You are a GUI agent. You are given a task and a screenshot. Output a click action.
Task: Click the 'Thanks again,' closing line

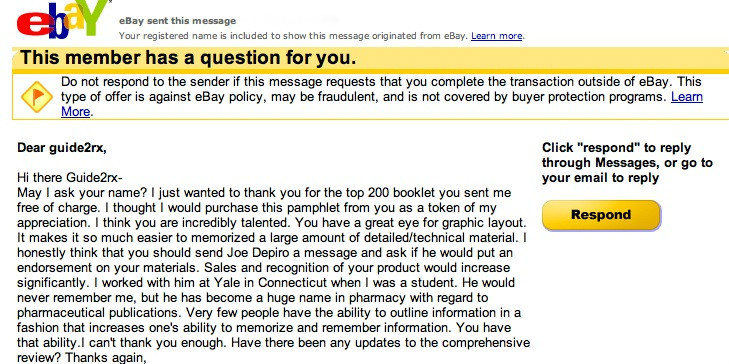(x=106, y=357)
